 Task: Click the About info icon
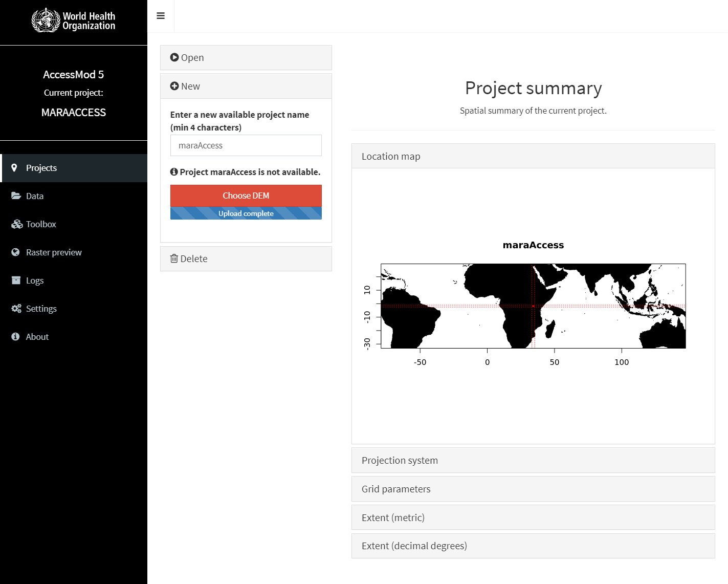(x=15, y=337)
